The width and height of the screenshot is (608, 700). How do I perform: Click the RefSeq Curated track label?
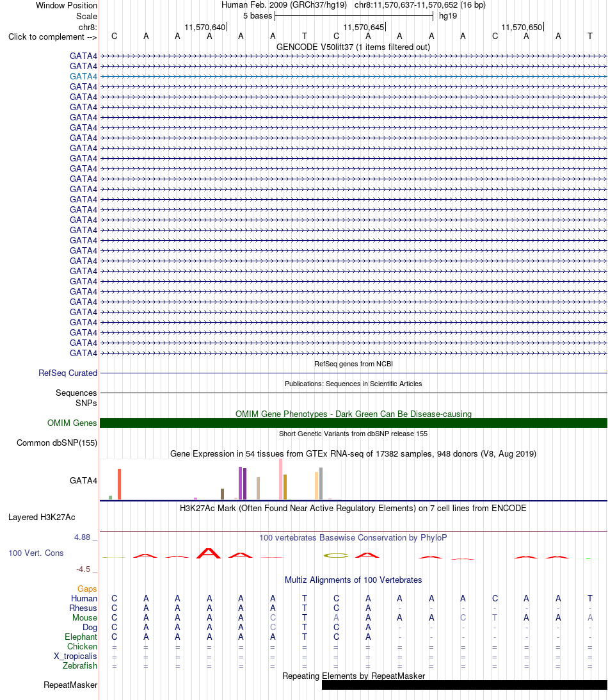tap(68, 373)
